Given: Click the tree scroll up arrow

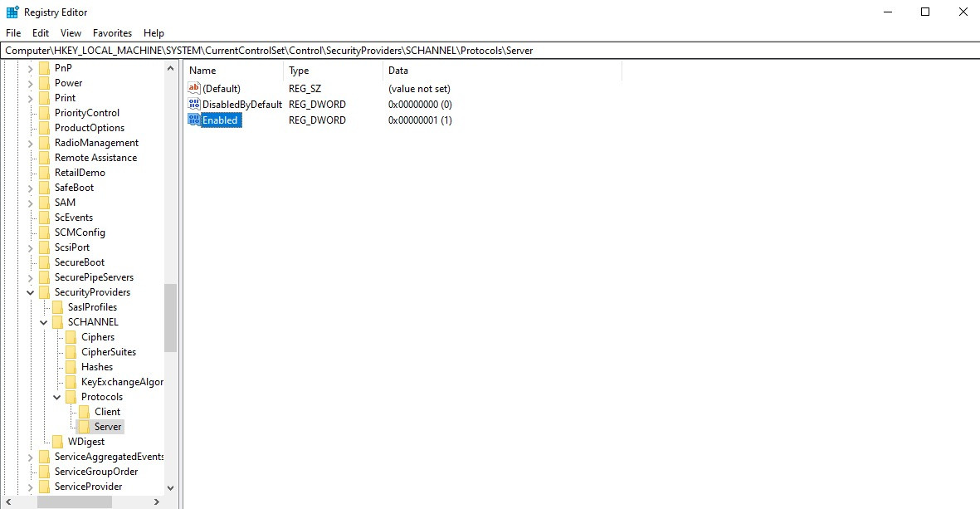Looking at the screenshot, I should [171, 67].
